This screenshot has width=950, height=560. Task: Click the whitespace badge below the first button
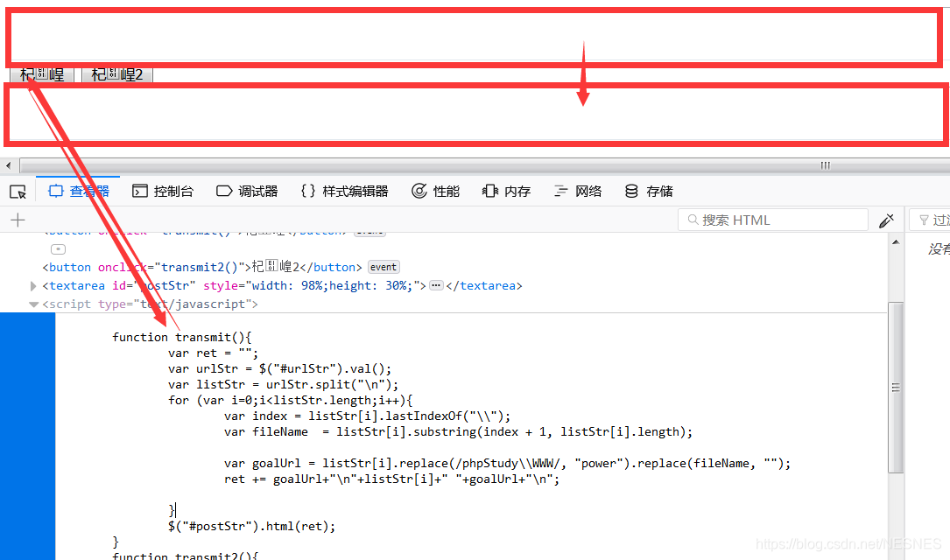point(58,249)
